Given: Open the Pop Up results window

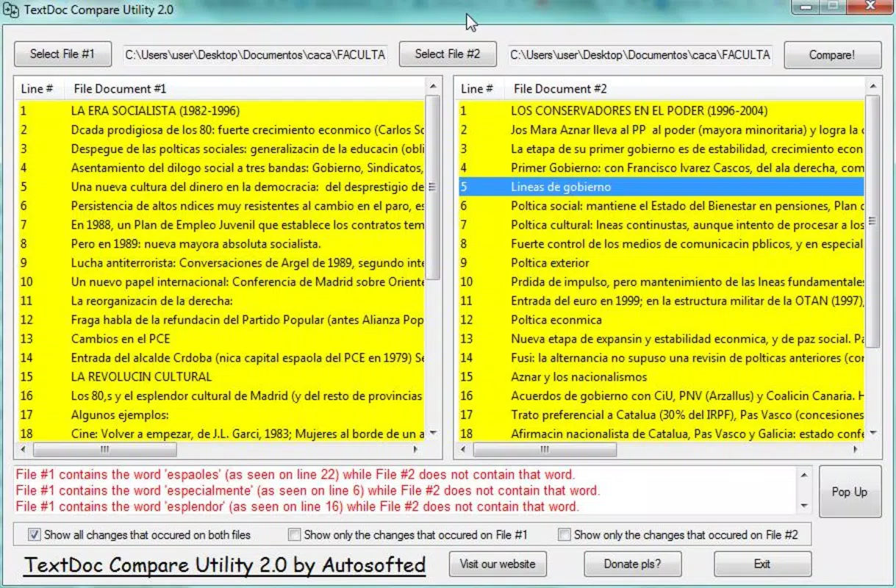Looking at the screenshot, I should [850, 492].
